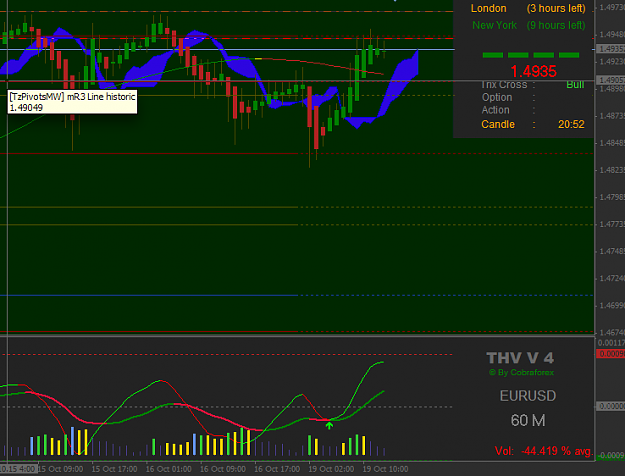Click the solid blue horizontal pivot line

click(x=149, y=295)
